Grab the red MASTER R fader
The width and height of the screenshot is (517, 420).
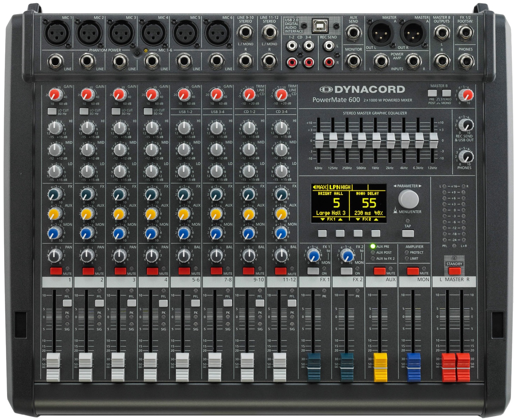463,367
